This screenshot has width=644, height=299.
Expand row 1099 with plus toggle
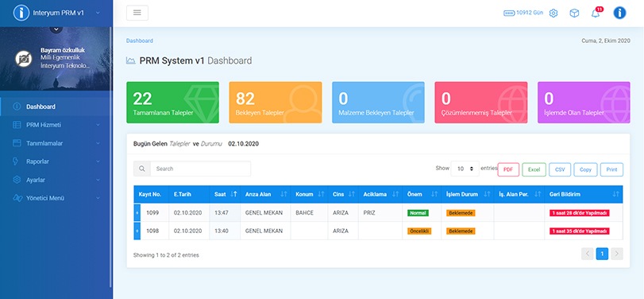click(x=137, y=212)
